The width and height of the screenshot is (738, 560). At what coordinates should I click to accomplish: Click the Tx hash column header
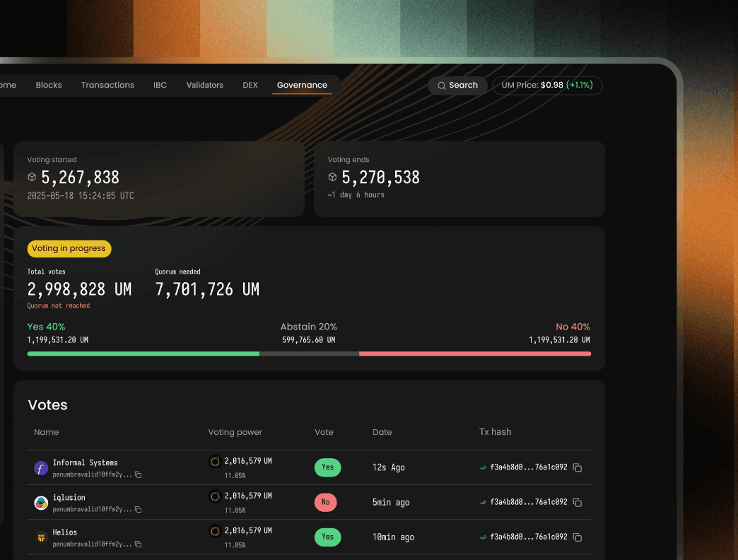[x=495, y=431]
